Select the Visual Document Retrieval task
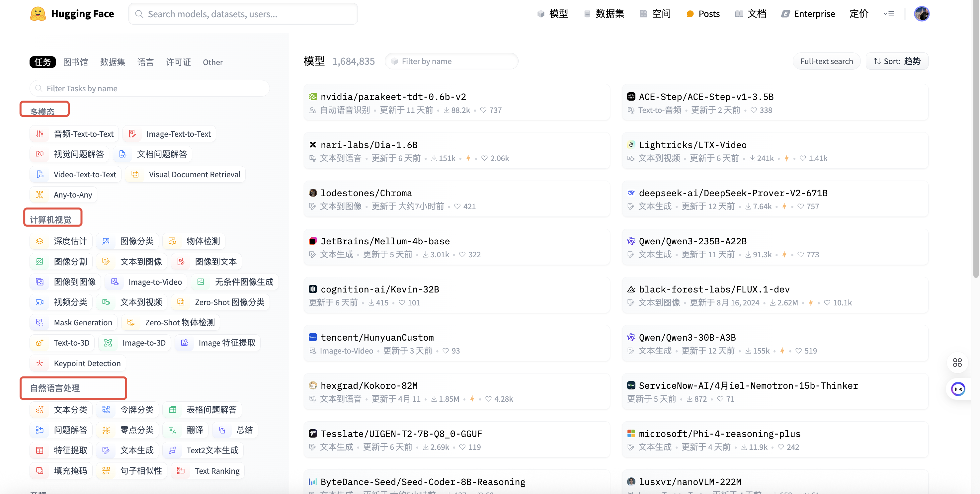The image size is (980, 494). 185,174
